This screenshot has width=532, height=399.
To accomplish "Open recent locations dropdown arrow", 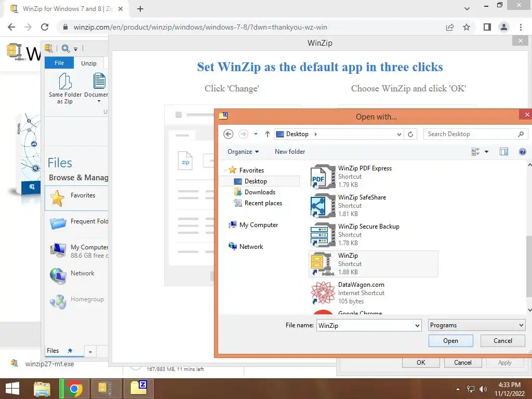I will pos(256,134).
